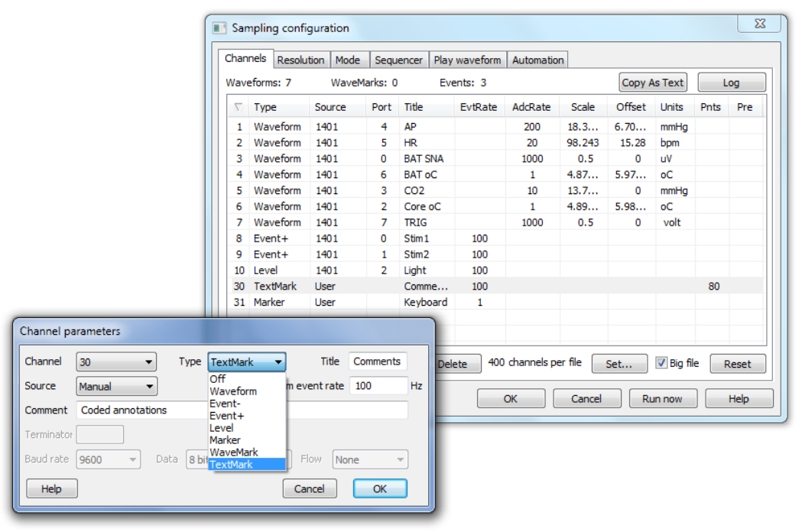
Task: Select channel 4 row titled BAT oC
Action: tap(496, 174)
